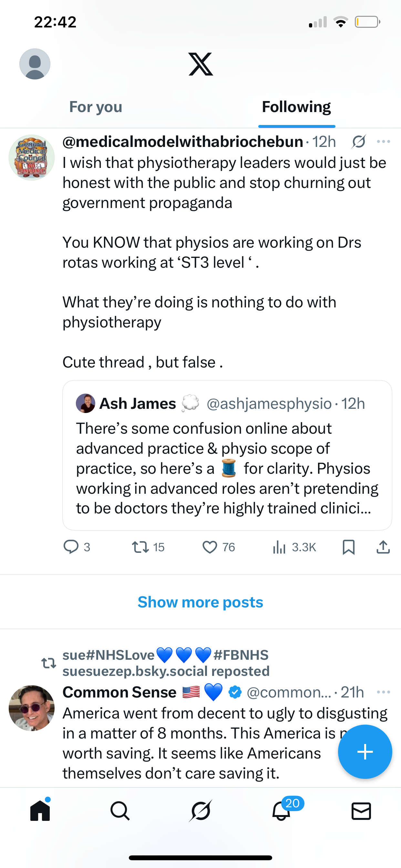Open Messages envelope in bottom bar
The height and width of the screenshot is (868, 401).
coord(361,811)
